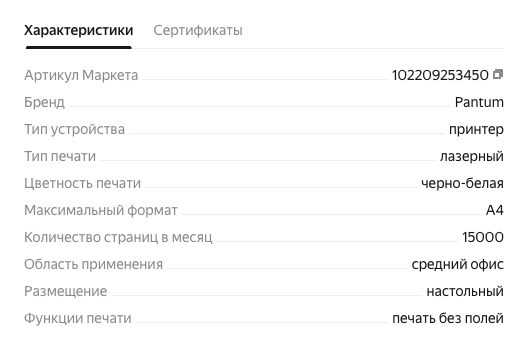Click the Тип устройства label
Viewport: 528px width, 362px height.
[74, 129]
